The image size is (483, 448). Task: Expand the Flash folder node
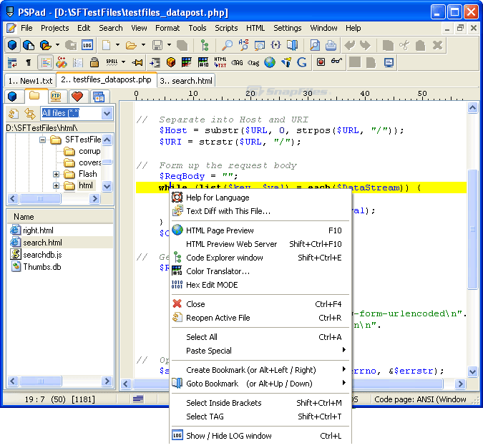[56, 175]
